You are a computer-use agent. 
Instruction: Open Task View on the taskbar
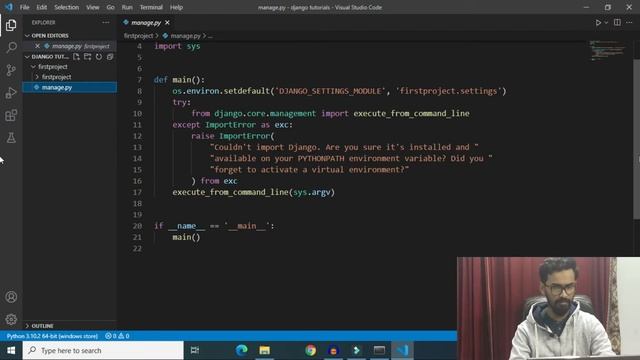click(195, 350)
